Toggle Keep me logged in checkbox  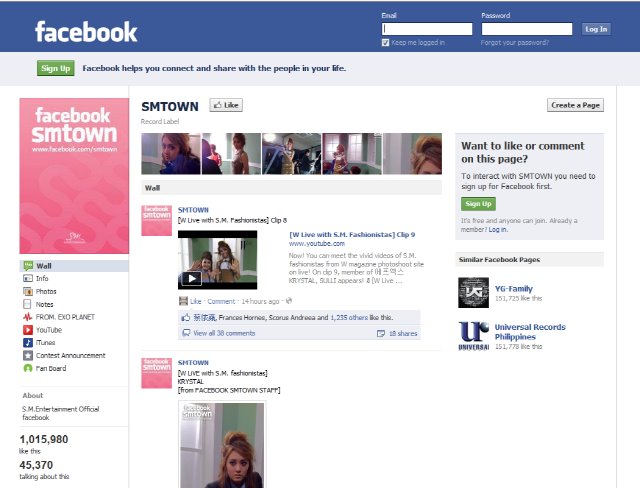(385, 42)
